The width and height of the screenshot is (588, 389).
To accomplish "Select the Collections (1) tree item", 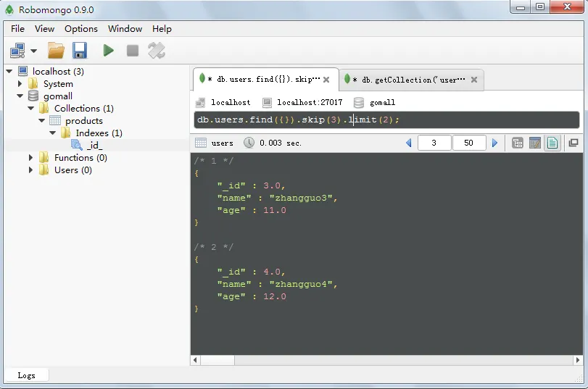I will click(x=84, y=109).
